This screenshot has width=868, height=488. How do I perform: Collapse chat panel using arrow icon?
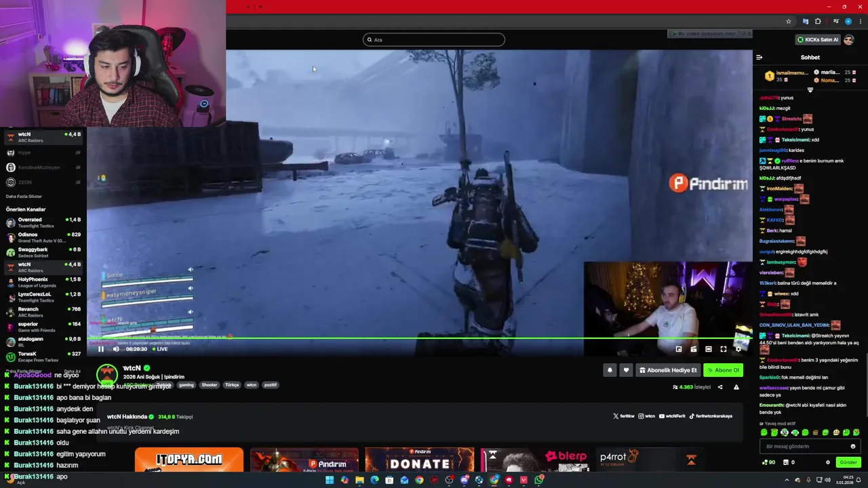click(759, 58)
